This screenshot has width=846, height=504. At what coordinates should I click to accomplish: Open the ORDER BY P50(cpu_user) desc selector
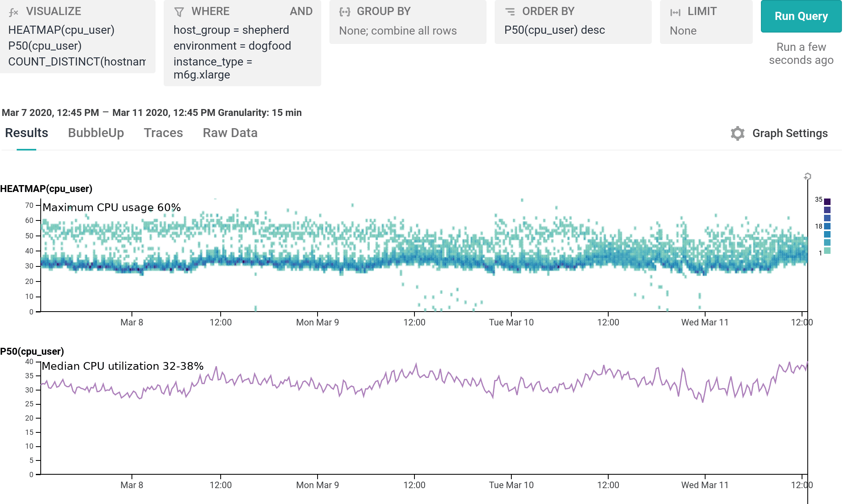click(x=555, y=30)
